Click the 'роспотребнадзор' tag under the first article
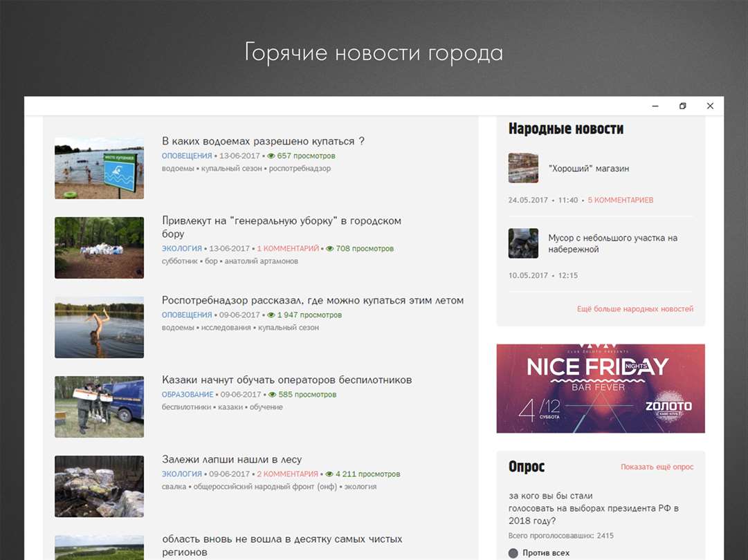 tap(300, 168)
